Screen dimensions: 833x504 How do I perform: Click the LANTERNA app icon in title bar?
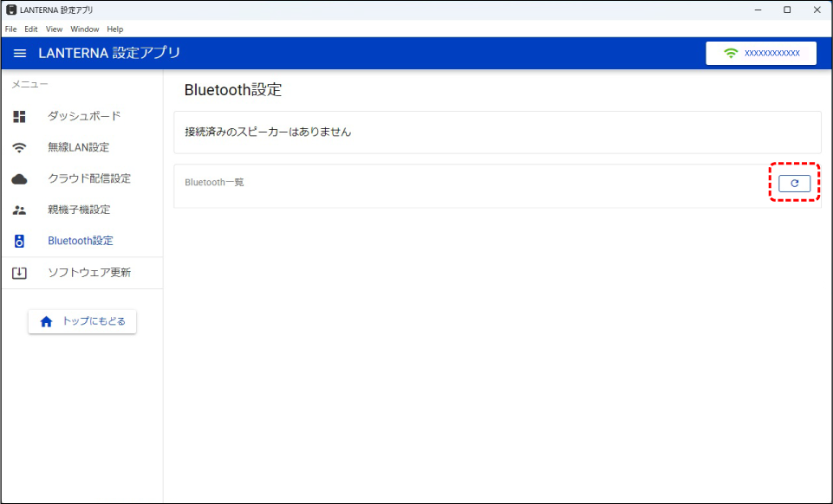(10, 10)
